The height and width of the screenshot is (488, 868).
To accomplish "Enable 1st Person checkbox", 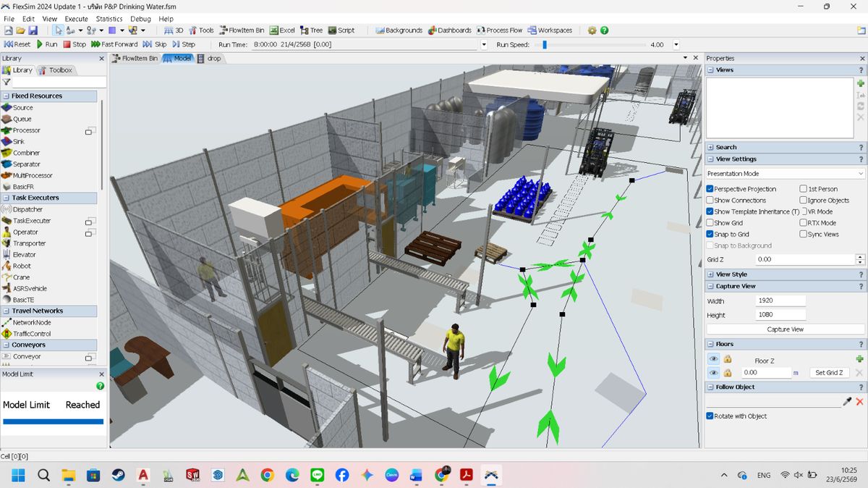I will click(803, 189).
